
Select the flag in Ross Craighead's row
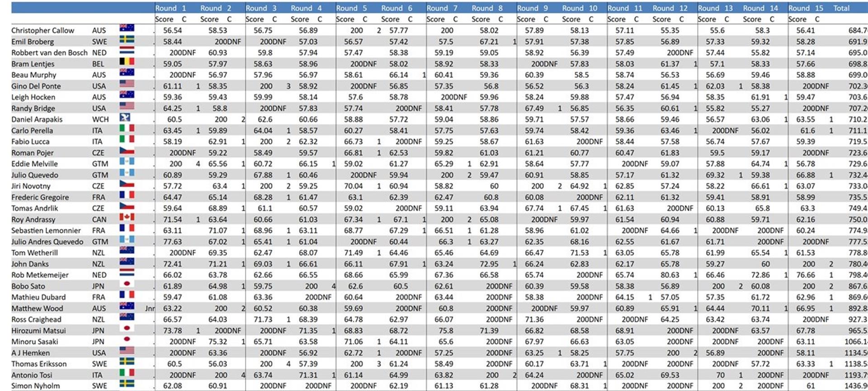click(127, 317)
